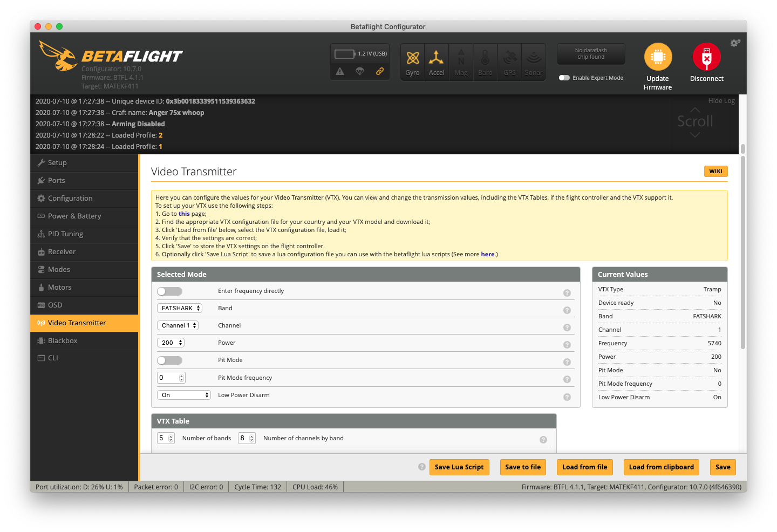
Task: Follow the 'this' page link
Action: tap(184, 214)
